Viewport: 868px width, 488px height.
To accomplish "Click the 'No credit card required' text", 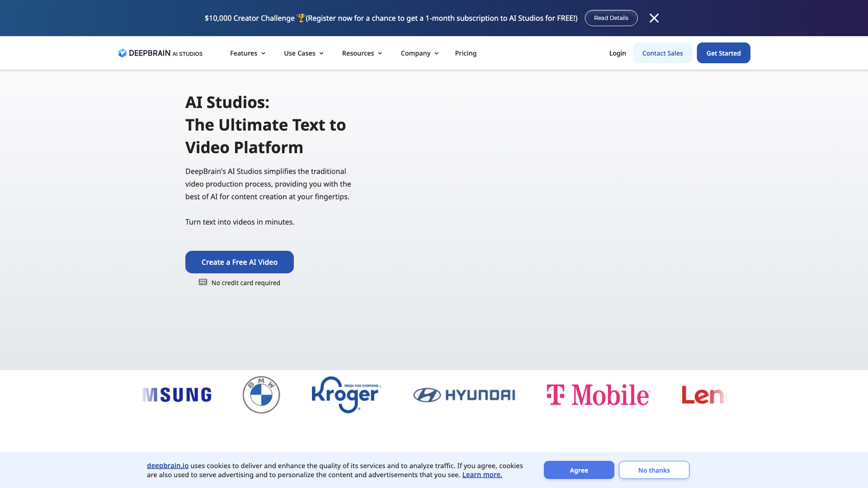I will pyautogui.click(x=246, y=283).
